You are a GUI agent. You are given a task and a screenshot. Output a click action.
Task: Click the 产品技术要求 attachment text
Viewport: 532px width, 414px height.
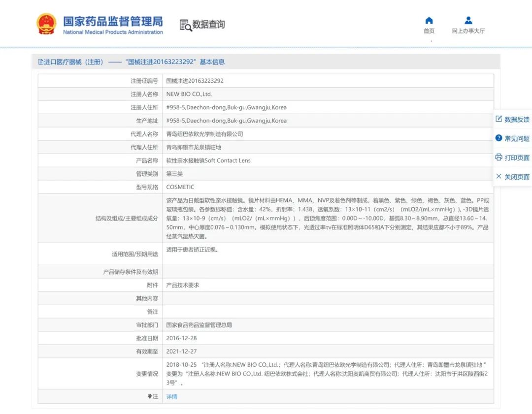(183, 285)
